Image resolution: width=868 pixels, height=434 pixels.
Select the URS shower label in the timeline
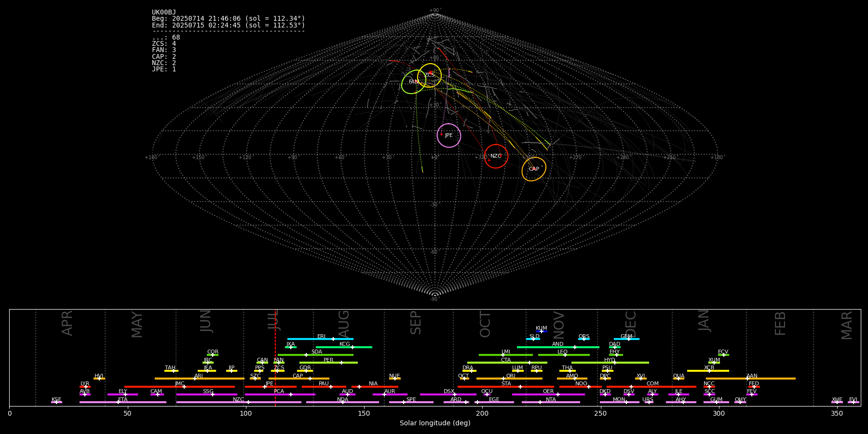(648, 400)
